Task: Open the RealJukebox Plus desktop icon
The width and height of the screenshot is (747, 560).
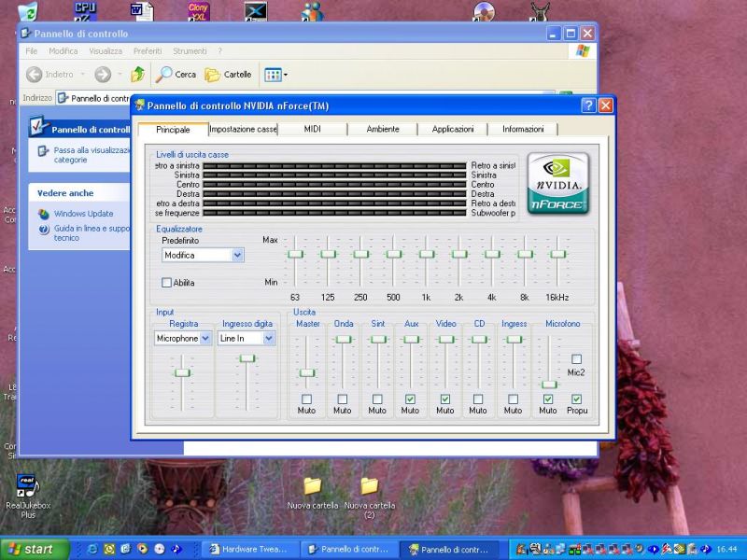Action: click(27, 486)
